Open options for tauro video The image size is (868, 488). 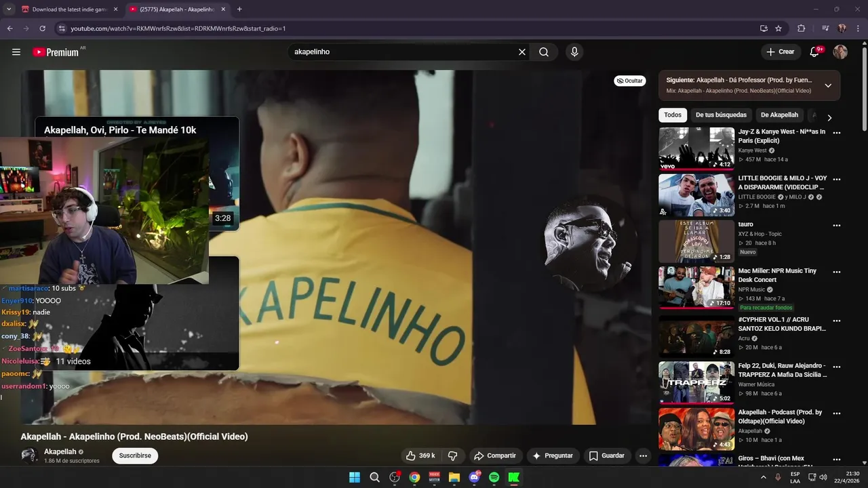(x=837, y=226)
